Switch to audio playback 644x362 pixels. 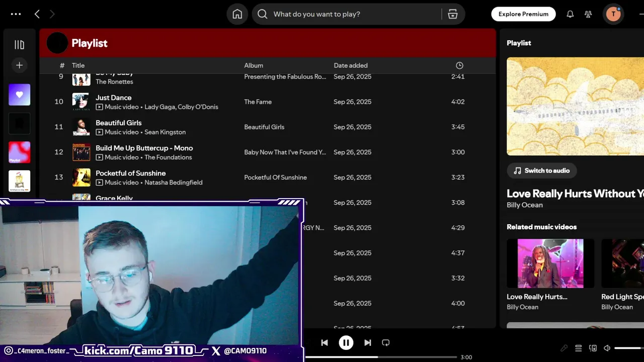tap(541, 170)
